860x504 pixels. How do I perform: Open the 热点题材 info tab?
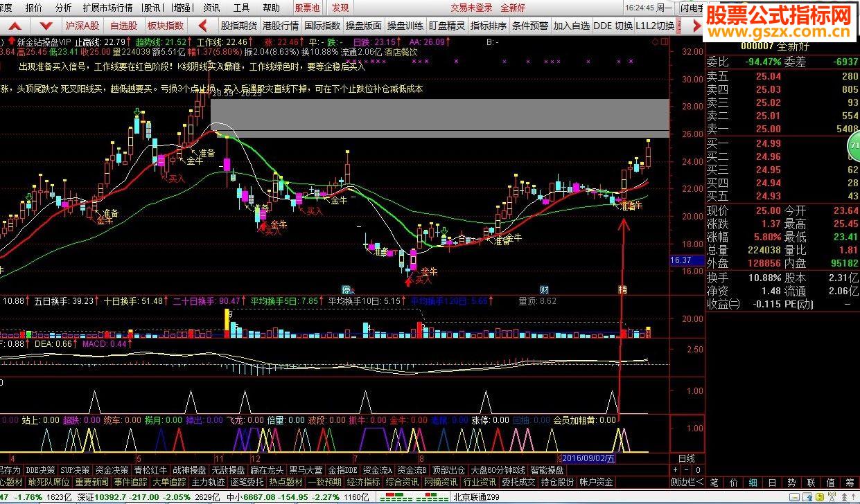coord(286,482)
